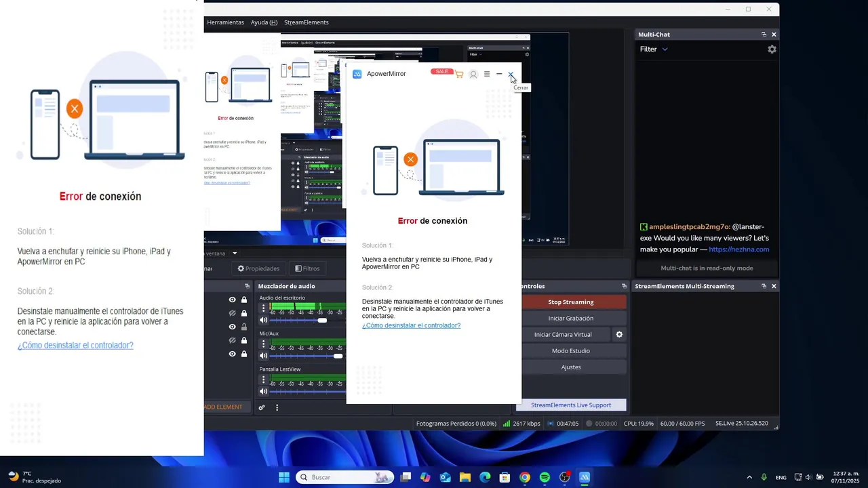Open audio mixer menu dots at bottom

(x=277, y=407)
